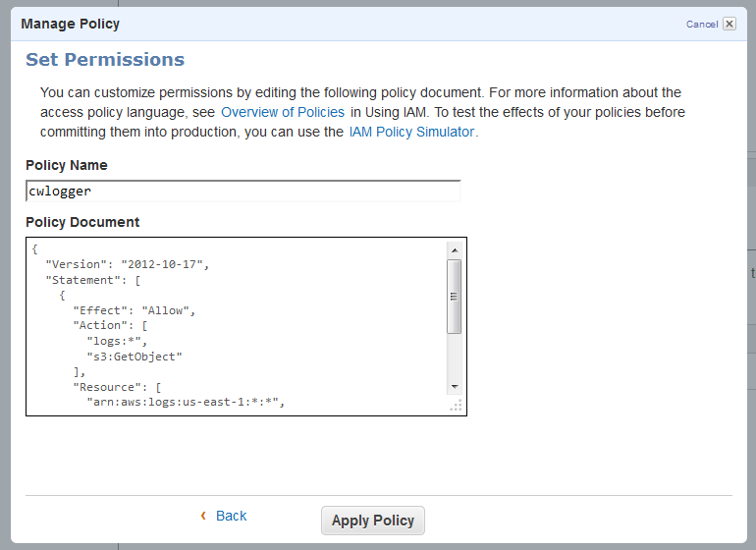Click the orange back chevron arrow
The width and height of the screenshot is (756, 550).
(x=203, y=516)
